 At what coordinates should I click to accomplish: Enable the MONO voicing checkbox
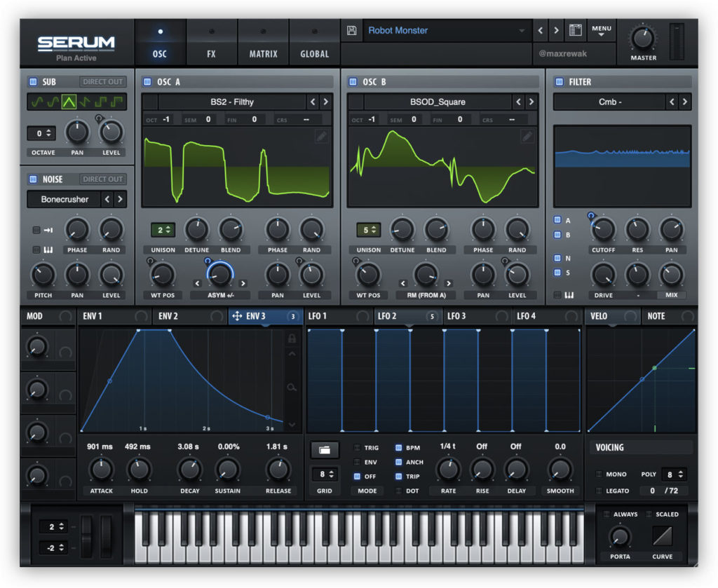(x=600, y=474)
